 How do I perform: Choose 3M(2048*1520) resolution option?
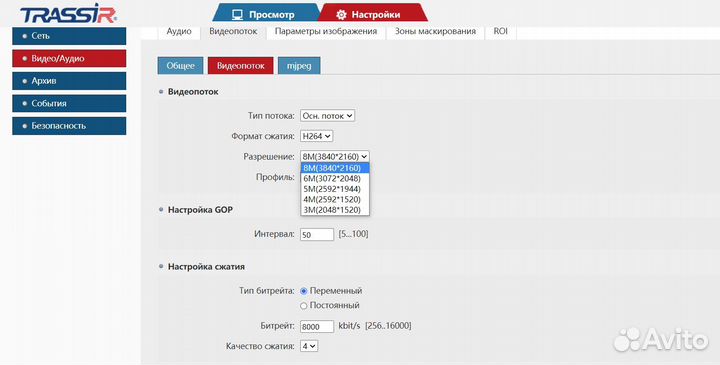[335, 210]
